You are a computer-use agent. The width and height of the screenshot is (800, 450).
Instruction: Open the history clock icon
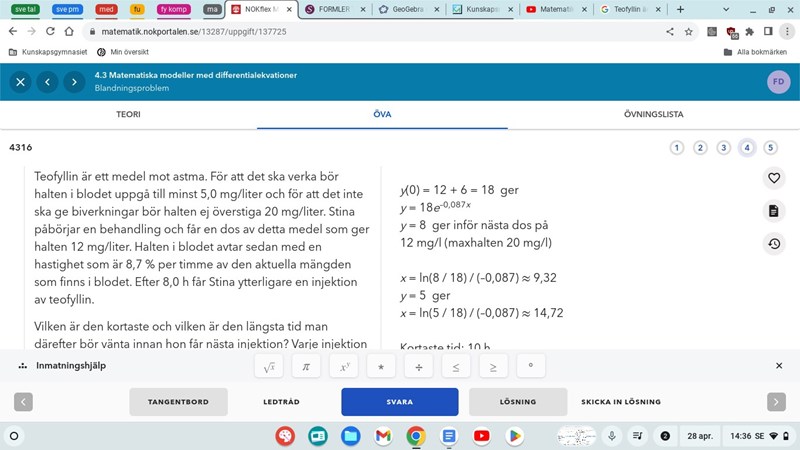(x=773, y=243)
